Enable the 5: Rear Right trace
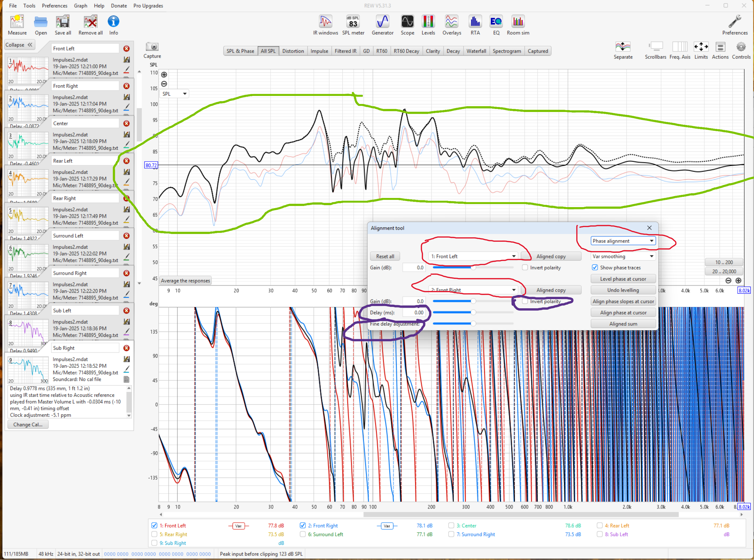Image resolution: width=754 pixels, height=560 pixels. coord(154,534)
